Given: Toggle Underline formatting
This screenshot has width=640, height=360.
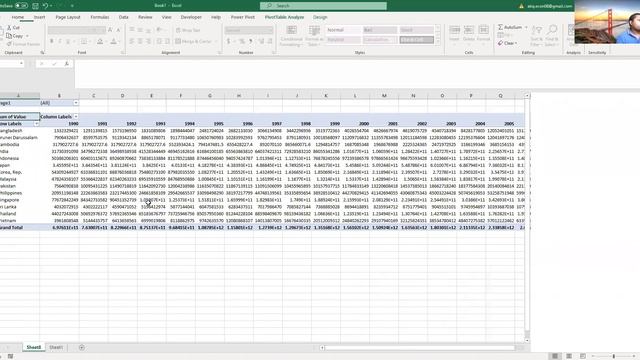Looking at the screenshot, I should coord(68,41).
